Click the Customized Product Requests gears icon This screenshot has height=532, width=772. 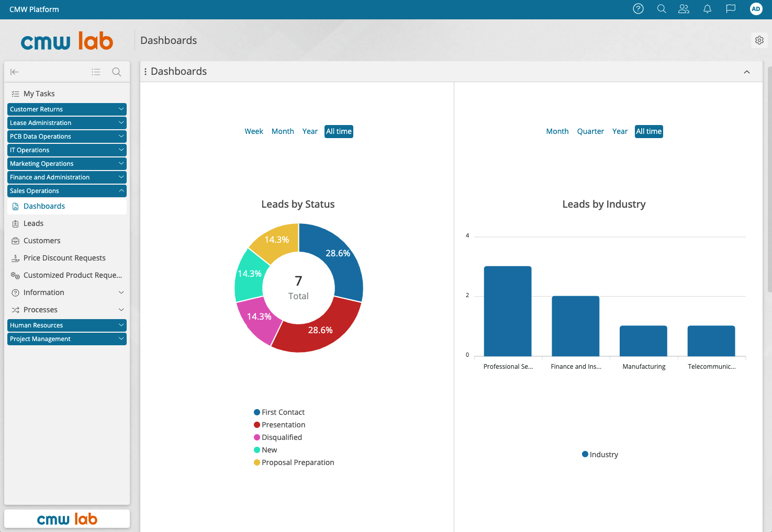15,275
